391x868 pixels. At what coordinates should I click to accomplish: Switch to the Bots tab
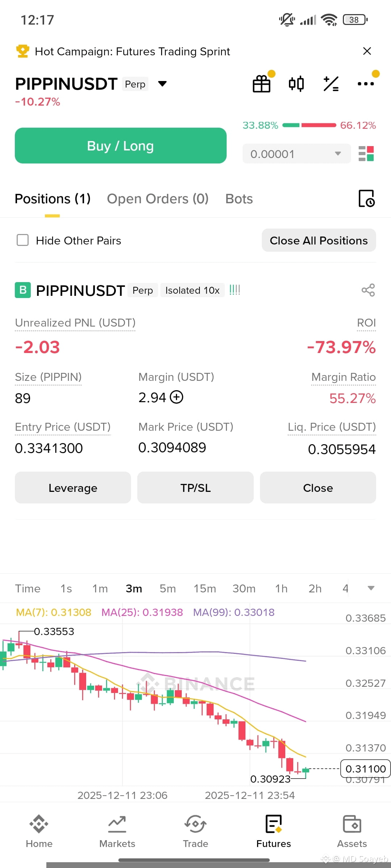[x=239, y=199]
